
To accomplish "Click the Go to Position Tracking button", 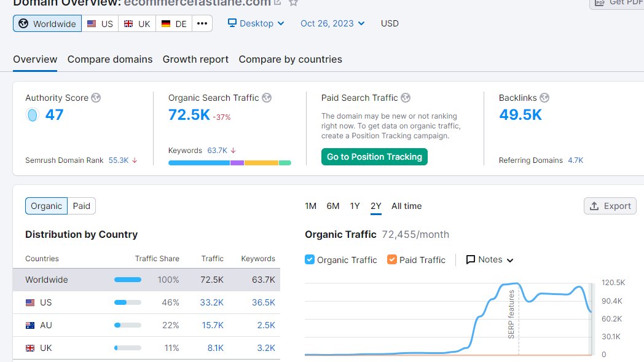I will coord(374,157).
